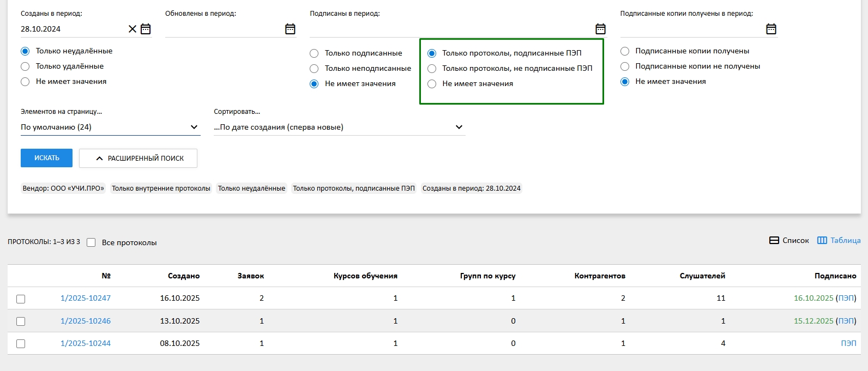This screenshot has width=868, height=371.
Task: Check row checkbox for protocol 1/2025-10246
Action: coord(21,321)
